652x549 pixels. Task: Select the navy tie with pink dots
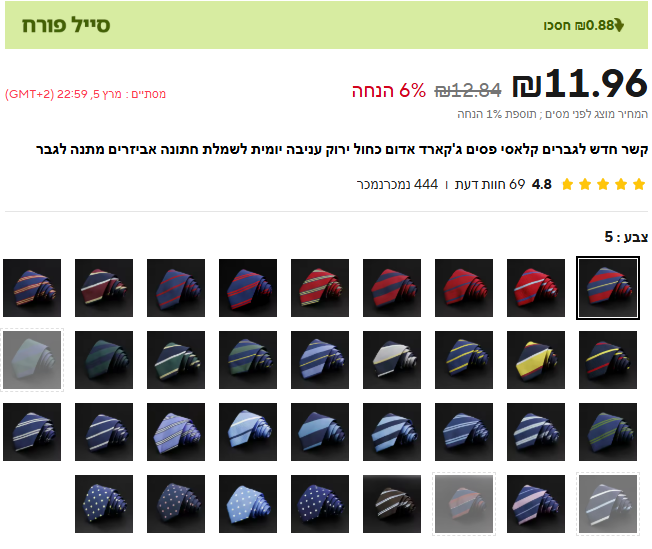[x=176, y=504]
